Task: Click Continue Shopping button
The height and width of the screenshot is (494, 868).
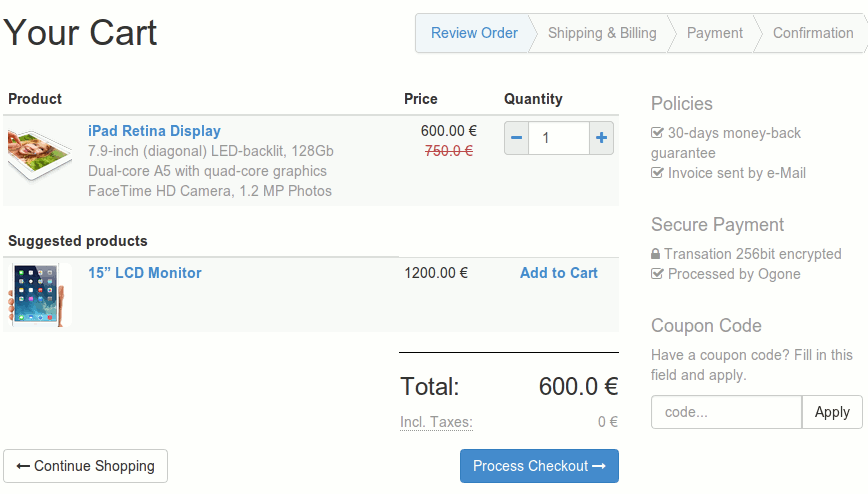Action: (x=86, y=466)
